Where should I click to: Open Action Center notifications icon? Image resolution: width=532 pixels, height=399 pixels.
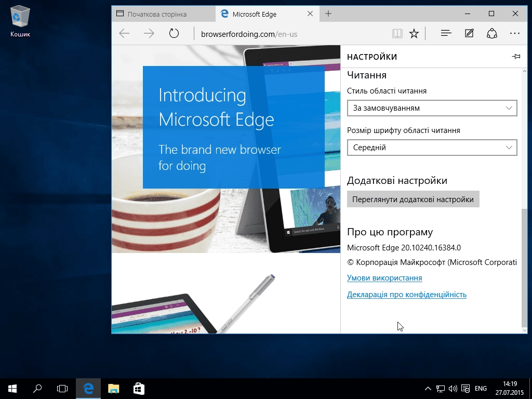pyautogui.click(x=465, y=389)
